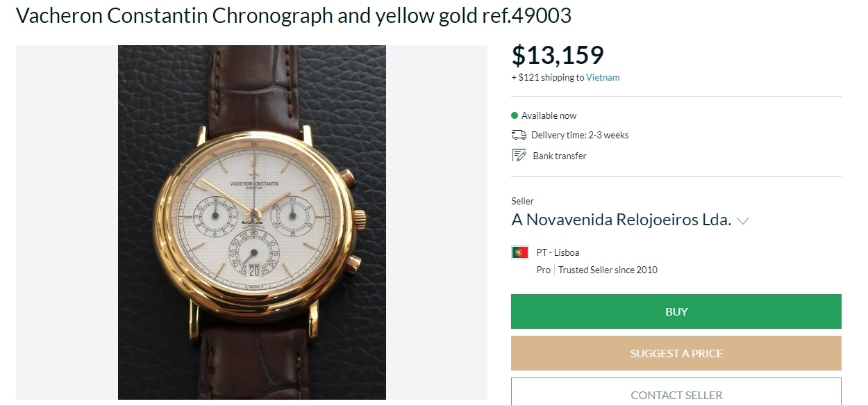Click the Delivery time: 2-3 weeks text
Viewport: 868px width, 406px height.
[580, 135]
